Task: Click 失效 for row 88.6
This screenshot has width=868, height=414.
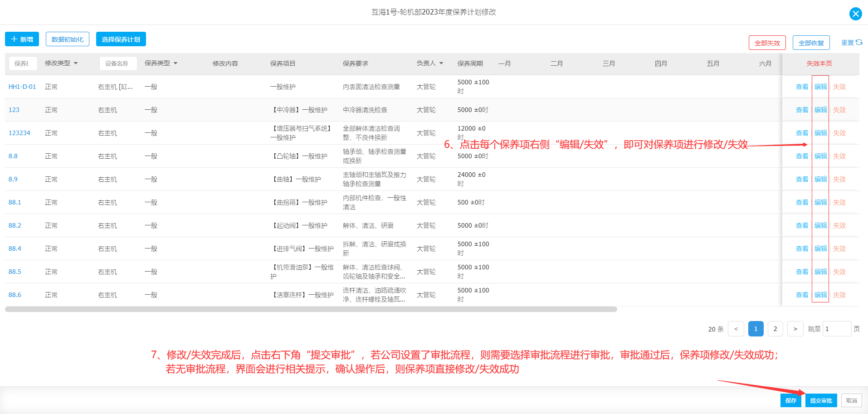Action: click(x=839, y=295)
